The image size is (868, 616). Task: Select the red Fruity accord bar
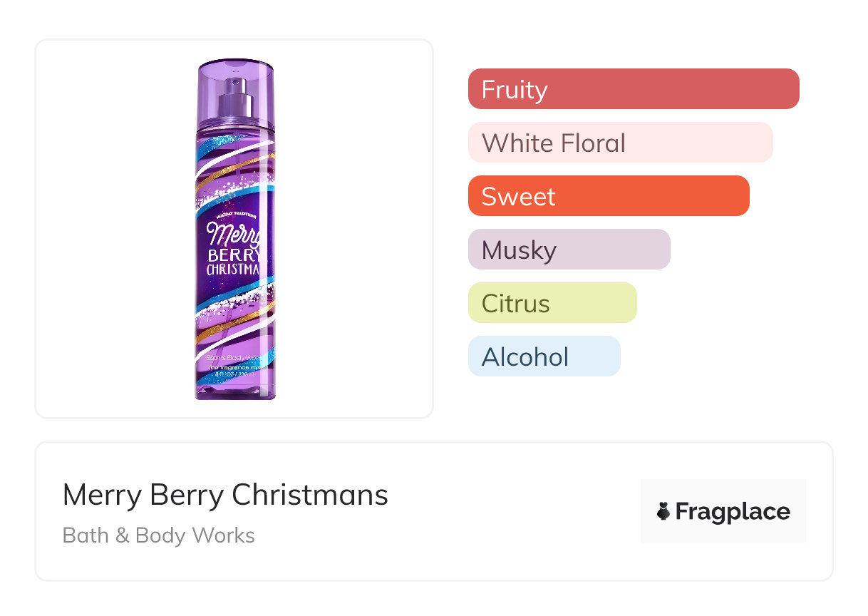(x=633, y=89)
